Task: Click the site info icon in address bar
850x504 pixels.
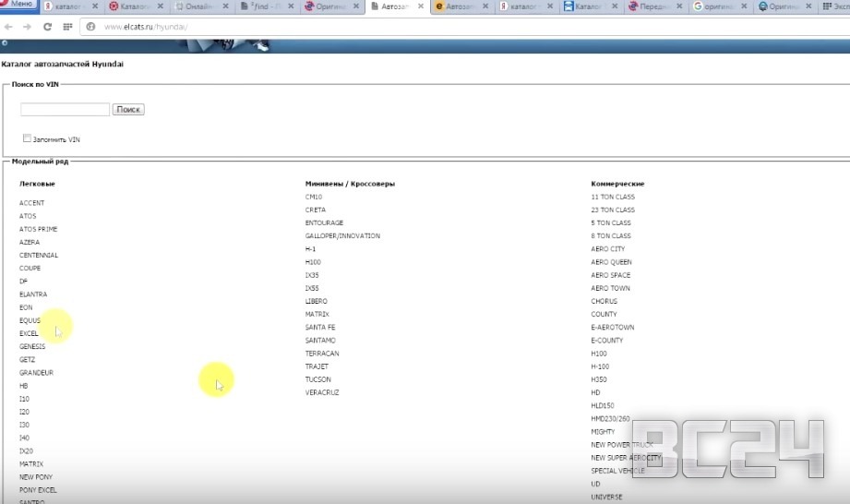Action: (x=90, y=27)
